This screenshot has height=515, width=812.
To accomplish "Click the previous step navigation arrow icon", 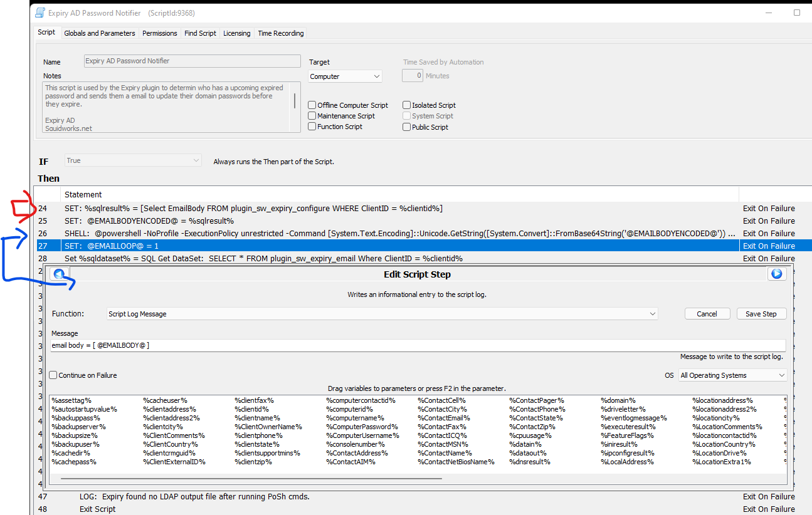I will point(60,273).
